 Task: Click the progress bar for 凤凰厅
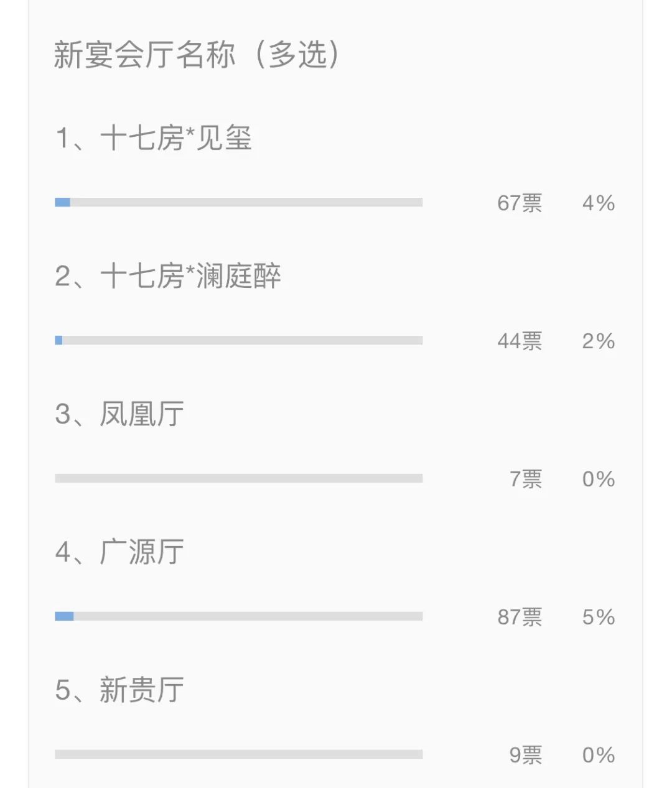click(x=239, y=478)
